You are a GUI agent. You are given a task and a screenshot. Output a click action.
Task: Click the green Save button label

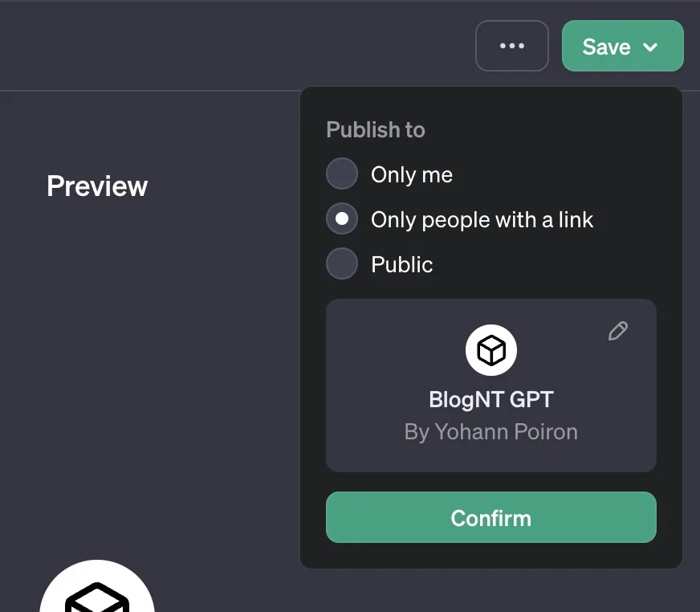[606, 47]
